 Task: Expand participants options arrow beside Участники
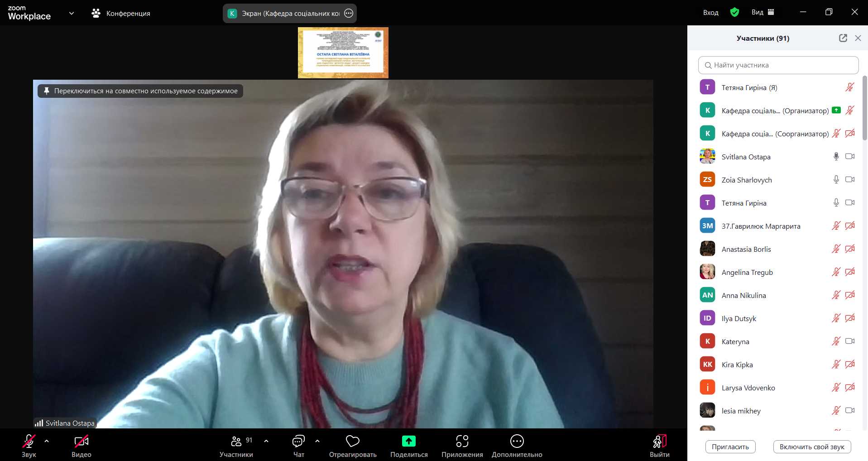point(266,441)
